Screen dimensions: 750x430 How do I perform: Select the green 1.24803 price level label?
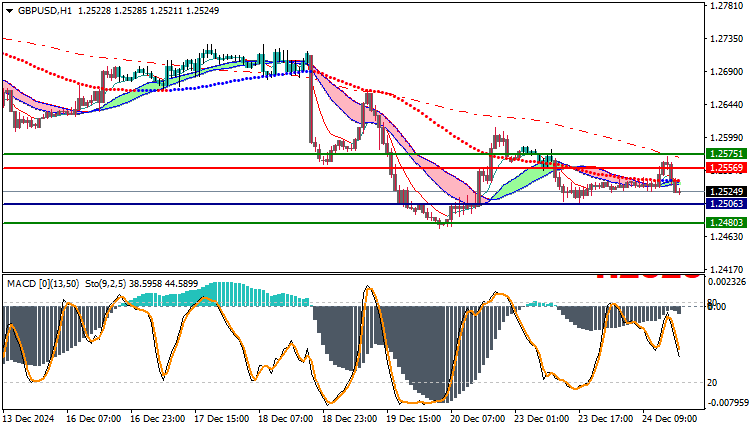pyautogui.click(x=726, y=223)
